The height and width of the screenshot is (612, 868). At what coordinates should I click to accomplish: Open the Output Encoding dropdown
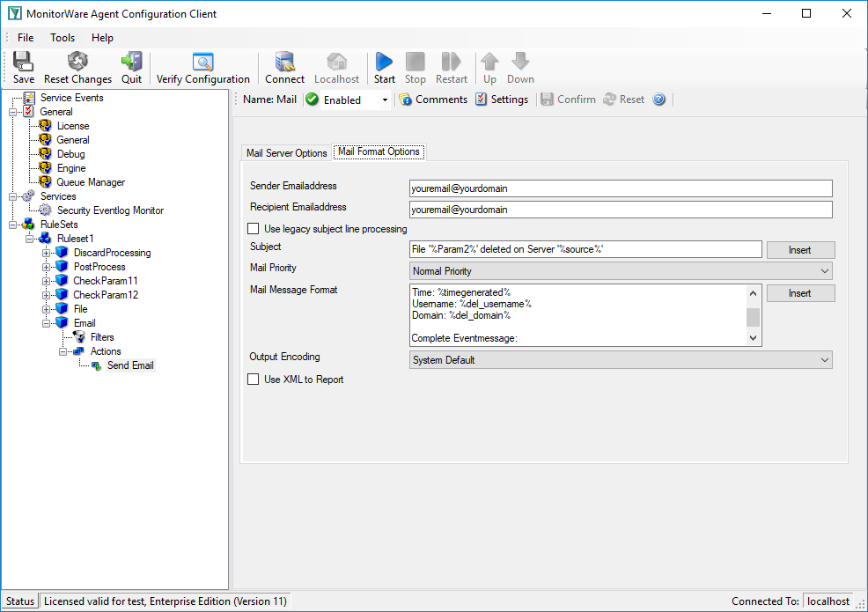[621, 360]
